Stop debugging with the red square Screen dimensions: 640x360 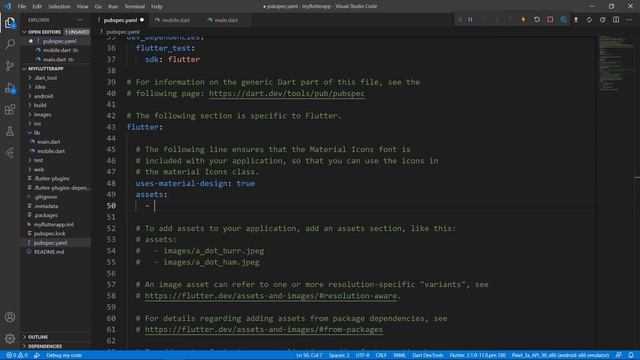[550, 20]
